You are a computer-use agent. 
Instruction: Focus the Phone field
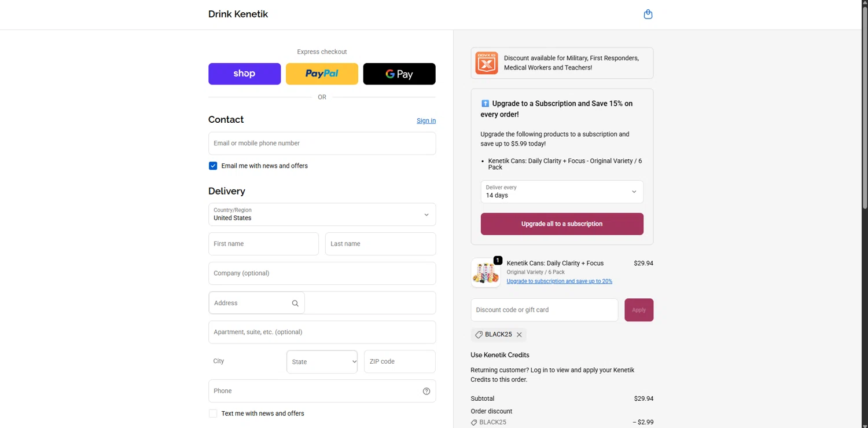pyautogui.click(x=322, y=391)
